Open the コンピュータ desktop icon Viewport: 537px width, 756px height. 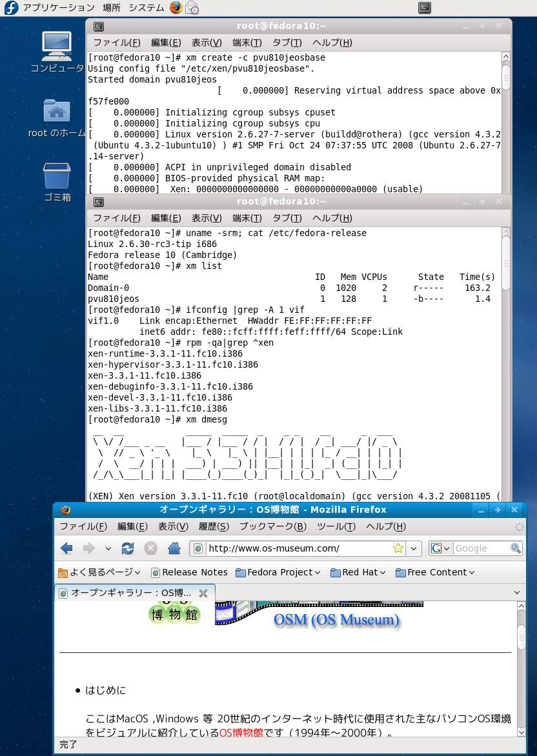(57, 52)
